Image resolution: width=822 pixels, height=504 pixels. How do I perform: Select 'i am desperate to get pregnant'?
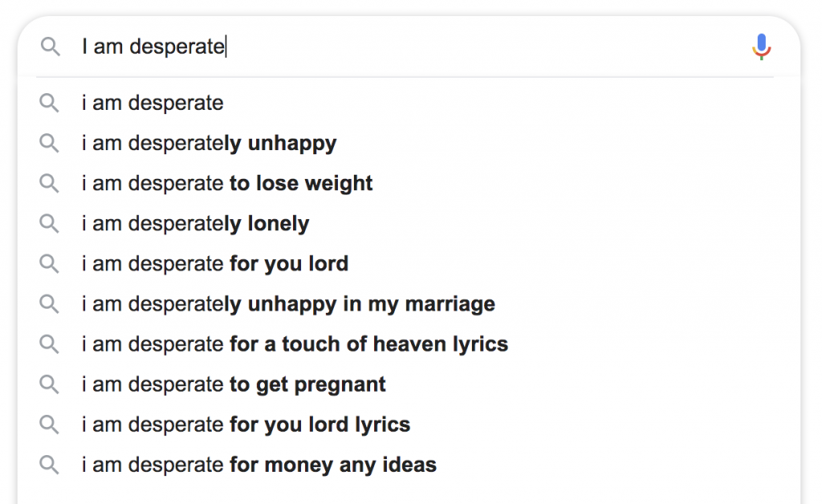(x=409, y=384)
